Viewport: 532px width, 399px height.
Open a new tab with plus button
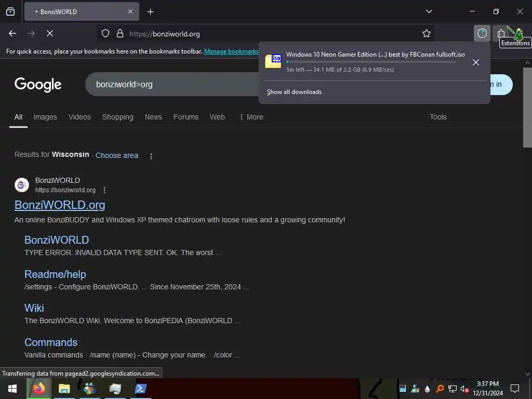[x=150, y=12]
